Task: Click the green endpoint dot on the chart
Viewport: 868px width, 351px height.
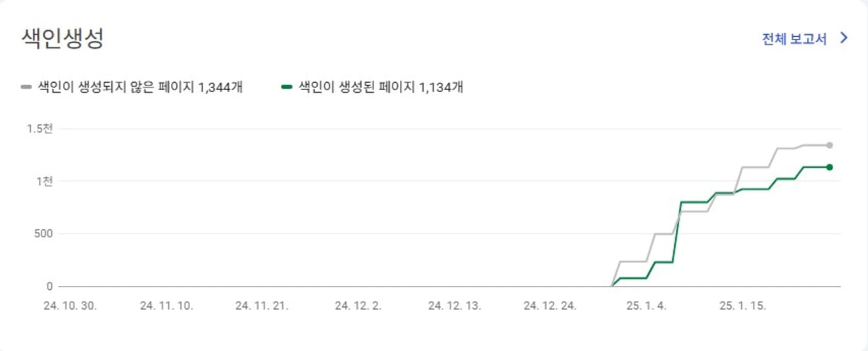Action: 830,167
